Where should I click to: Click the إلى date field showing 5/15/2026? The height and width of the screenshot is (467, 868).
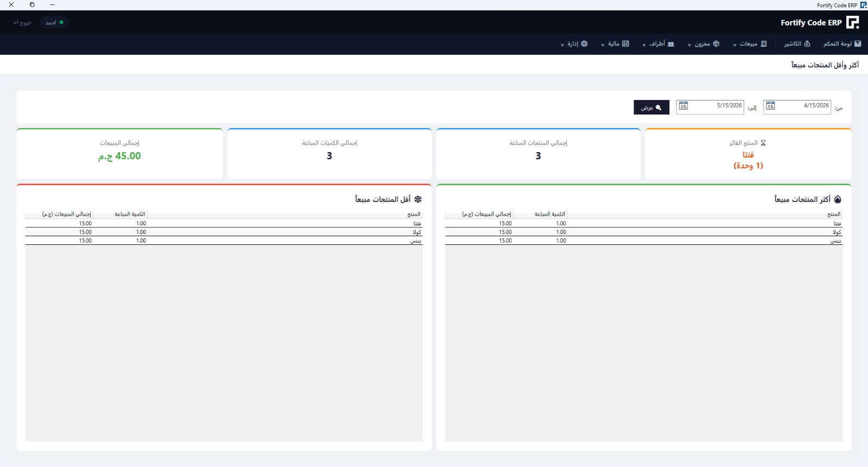(x=710, y=106)
